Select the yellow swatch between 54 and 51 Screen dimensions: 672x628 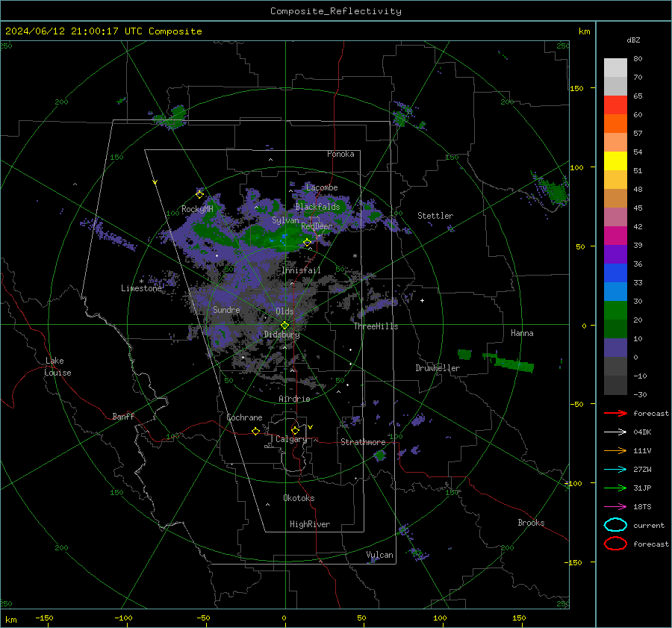615,161
